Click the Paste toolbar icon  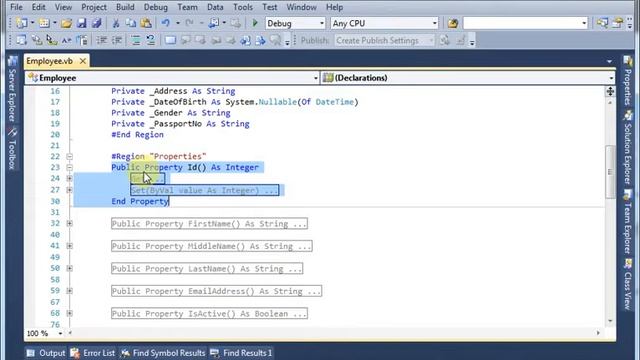[146, 23]
